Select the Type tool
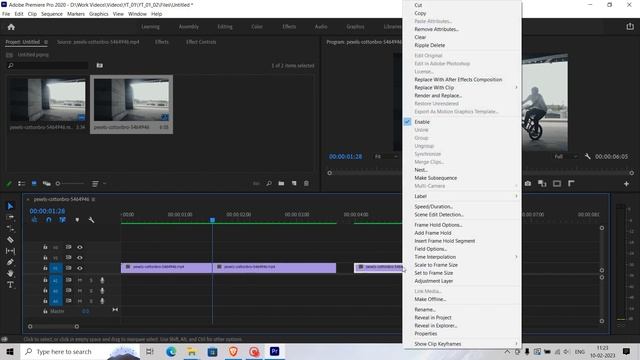 click(x=10, y=285)
